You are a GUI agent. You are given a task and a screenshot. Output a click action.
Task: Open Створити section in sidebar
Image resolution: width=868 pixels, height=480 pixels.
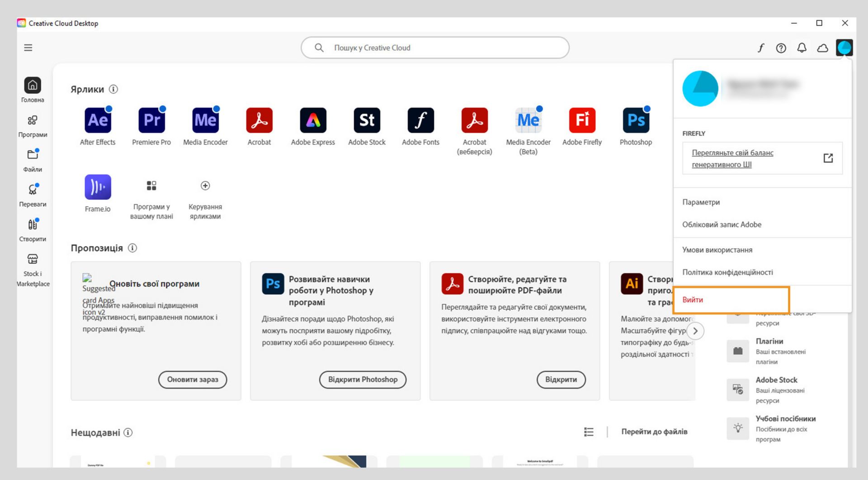pos(33,230)
